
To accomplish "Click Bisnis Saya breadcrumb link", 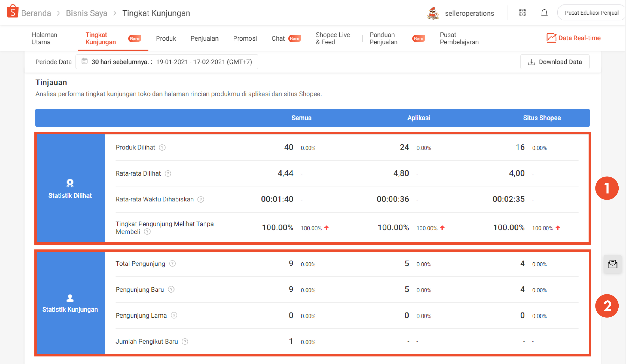I will pyautogui.click(x=86, y=13).
